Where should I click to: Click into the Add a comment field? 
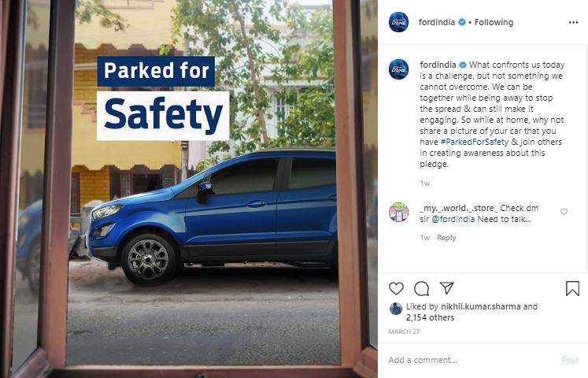coord(472,360)
